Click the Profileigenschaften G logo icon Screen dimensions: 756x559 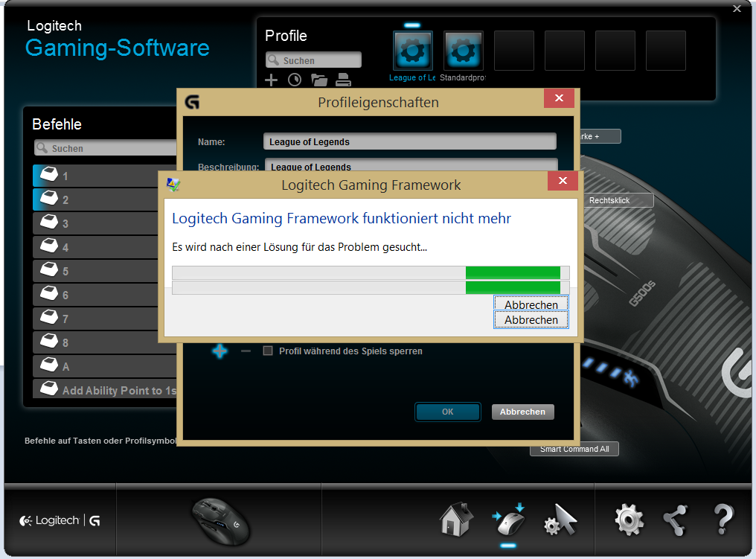pos(192,102)
